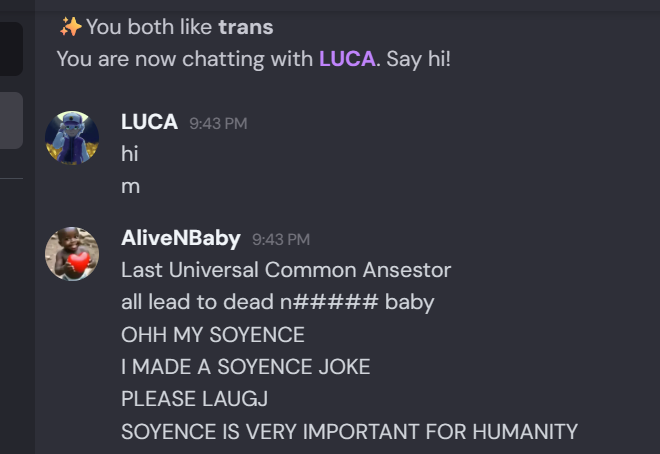The image size is (660, 454).
Task: Click the sparkle emoji before 'You both like'
Action: tap(70, 27)
